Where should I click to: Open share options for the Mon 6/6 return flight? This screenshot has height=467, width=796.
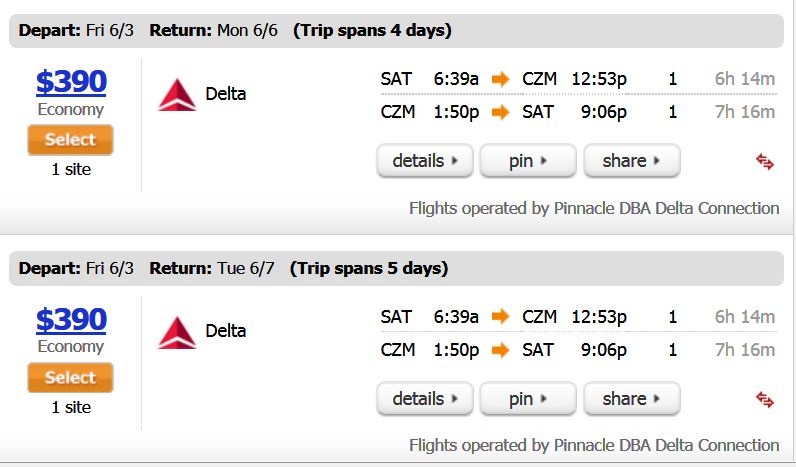click(x=632, y=161)
